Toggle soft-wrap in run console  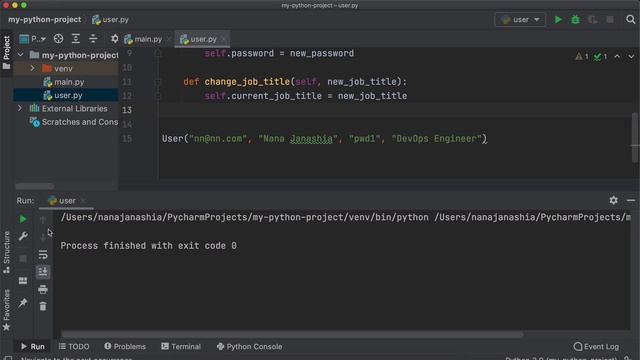pyautogui.click(x=43, y=255)
